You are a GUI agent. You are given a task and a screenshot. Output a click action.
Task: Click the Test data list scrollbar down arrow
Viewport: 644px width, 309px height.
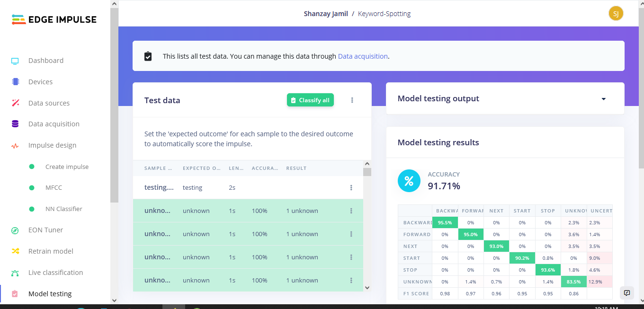coord(367,287)
